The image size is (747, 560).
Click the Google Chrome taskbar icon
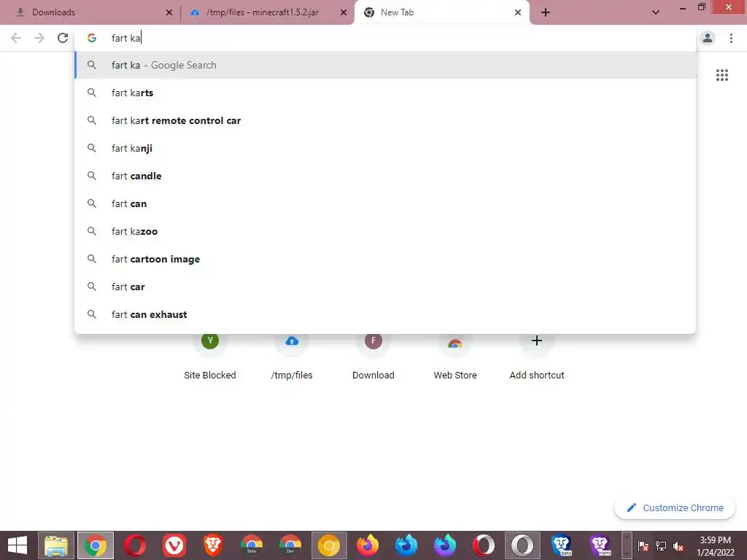[x=96, y=545]
